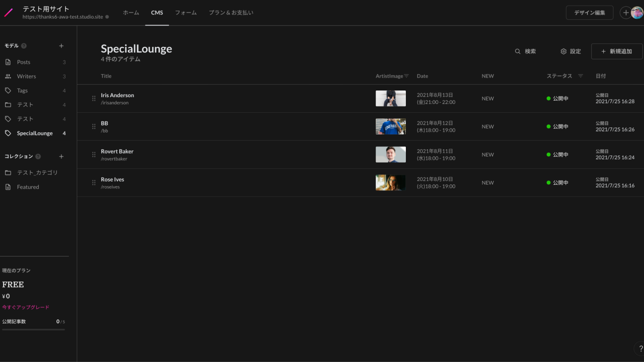This screenshot has width=644, height=362.
Task: Open the Posts model icon in sidebar
Action: (x=8, y=62)
